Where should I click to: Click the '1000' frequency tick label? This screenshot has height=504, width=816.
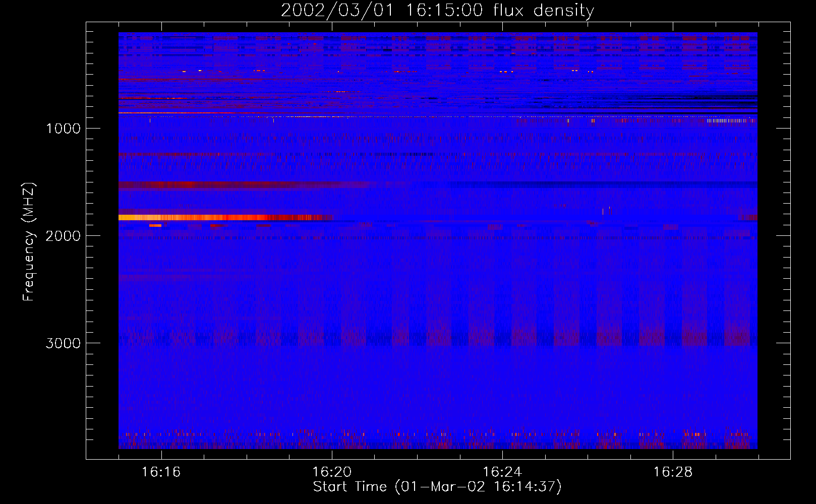point(63,129)
